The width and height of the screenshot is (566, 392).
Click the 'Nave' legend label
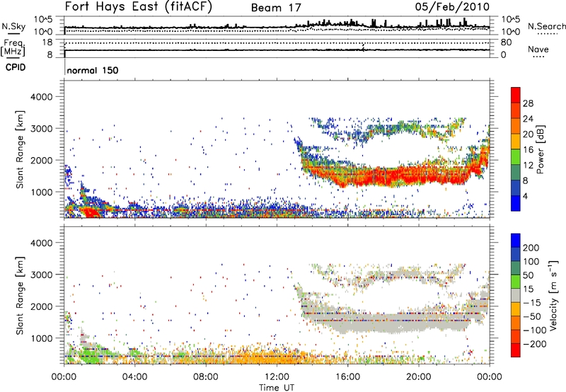[x=538, y=49]
